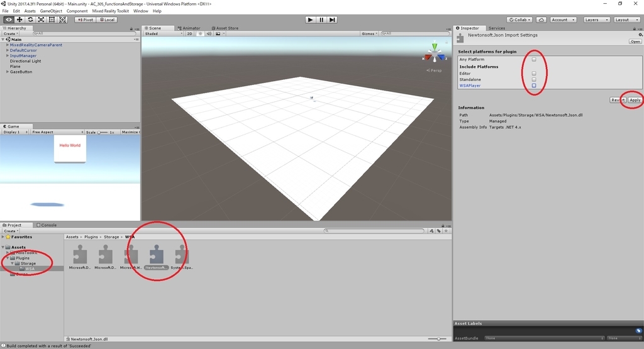Open the Component menu
644x349 pixels.
[77, 11]
